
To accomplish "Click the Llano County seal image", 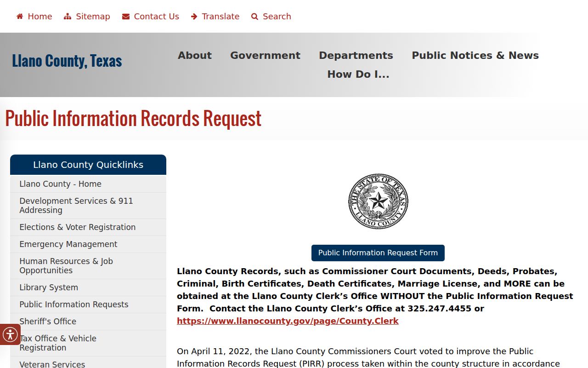I will pyautogui.click(x=378, y=201).
